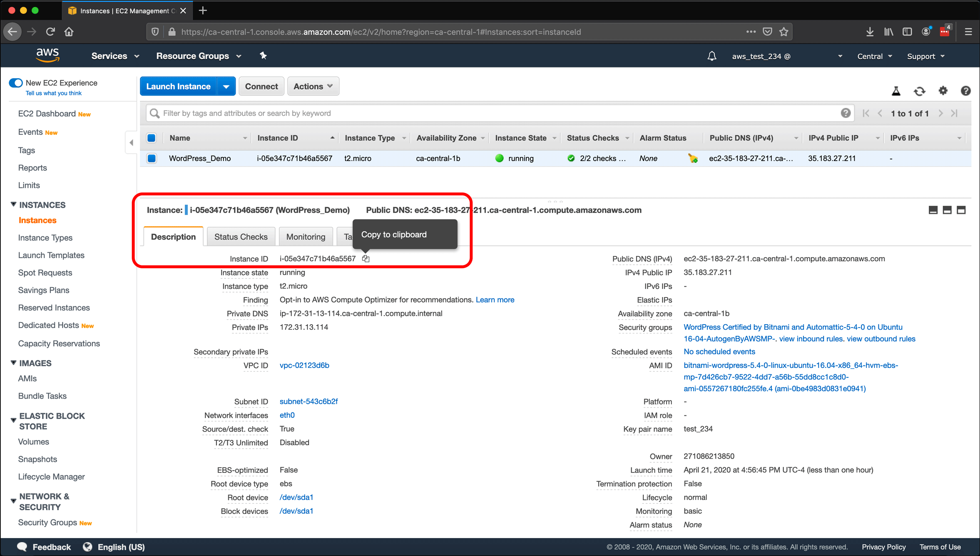Open English (US) language selector

(114, 547)
